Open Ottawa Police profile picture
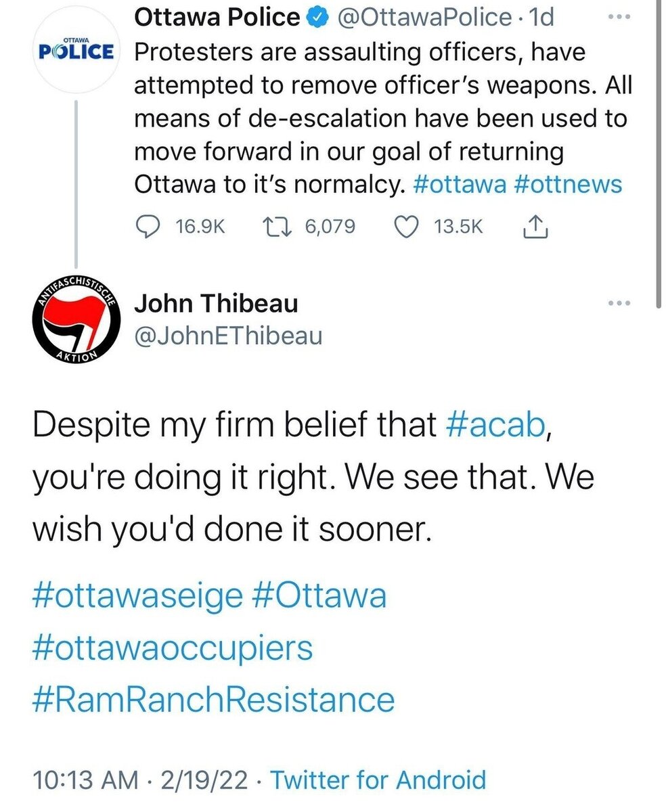The image size is (666, 812). [x=76, y=51]
